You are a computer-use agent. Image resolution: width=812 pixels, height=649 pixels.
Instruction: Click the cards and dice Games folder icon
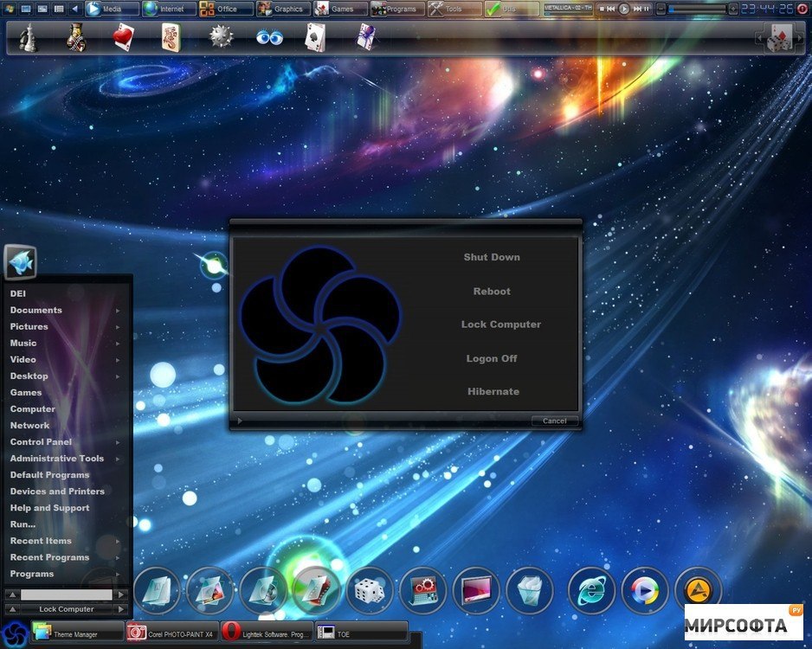780,38
